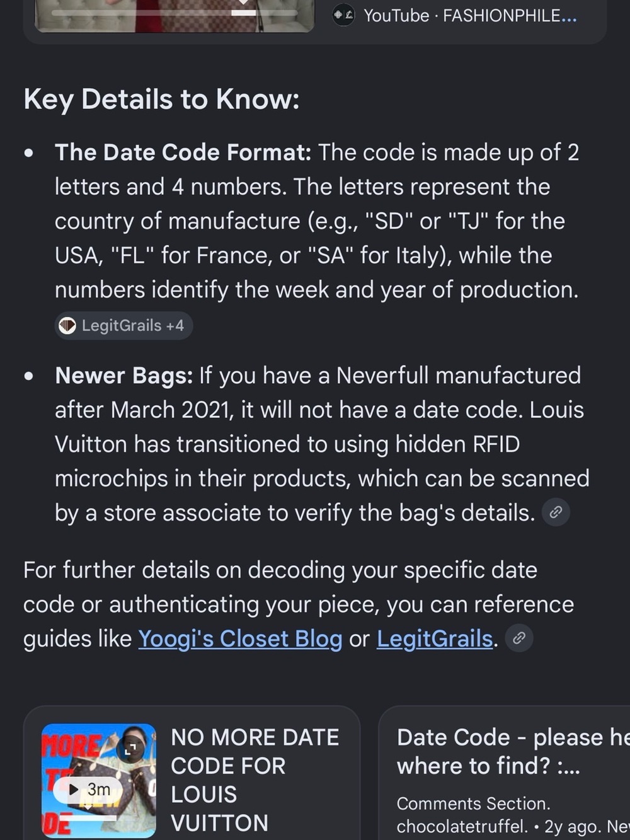The image size is (630, 840).
Task: Open the LegitGrails +4 sources chip
Action: click(x=123, y=326)
